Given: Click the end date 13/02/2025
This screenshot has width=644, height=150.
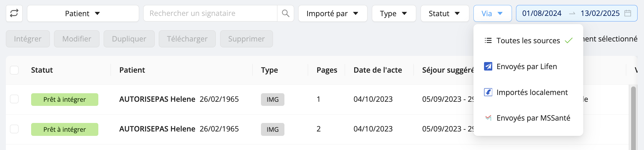Looking at the screenshot, I should pyautogui.click(x=600, y=13).
